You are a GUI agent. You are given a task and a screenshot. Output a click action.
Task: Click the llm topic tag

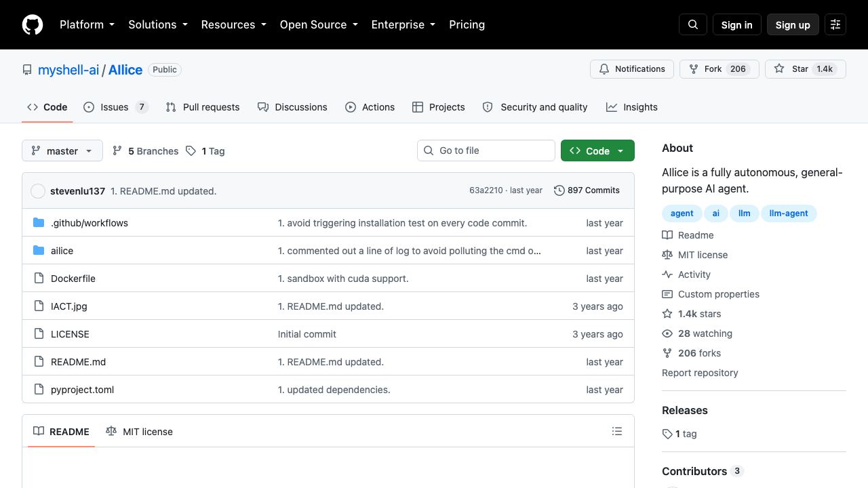coord(745,213)
